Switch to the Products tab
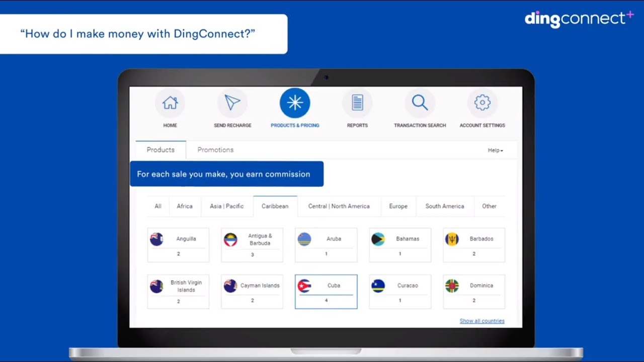Image resolution: width=644 pixels, height=362 pixels. (x=160, y=150)
